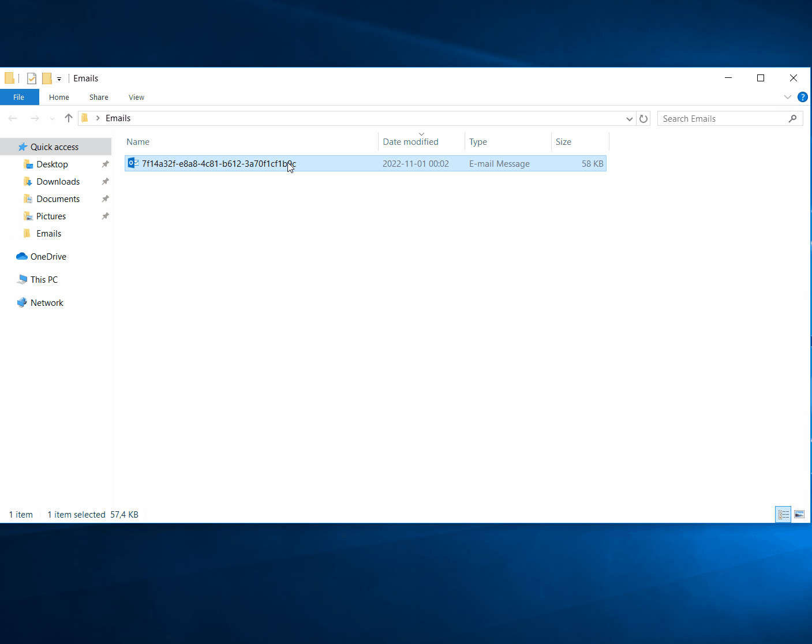Select Quick access in navigation pane

coord(55,147)
